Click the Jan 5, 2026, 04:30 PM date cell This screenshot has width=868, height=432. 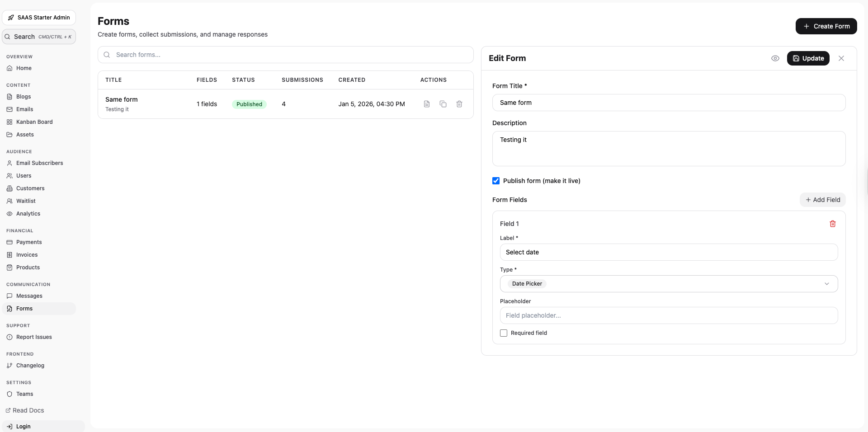pos(372,104)
